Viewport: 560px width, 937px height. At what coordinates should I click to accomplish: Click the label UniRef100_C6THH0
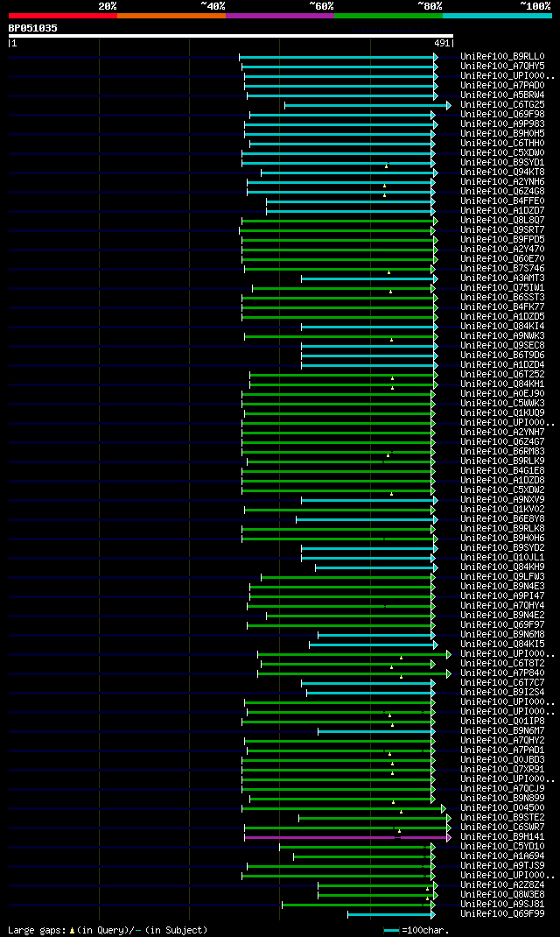pyautogui.click(x=502, y=144)
